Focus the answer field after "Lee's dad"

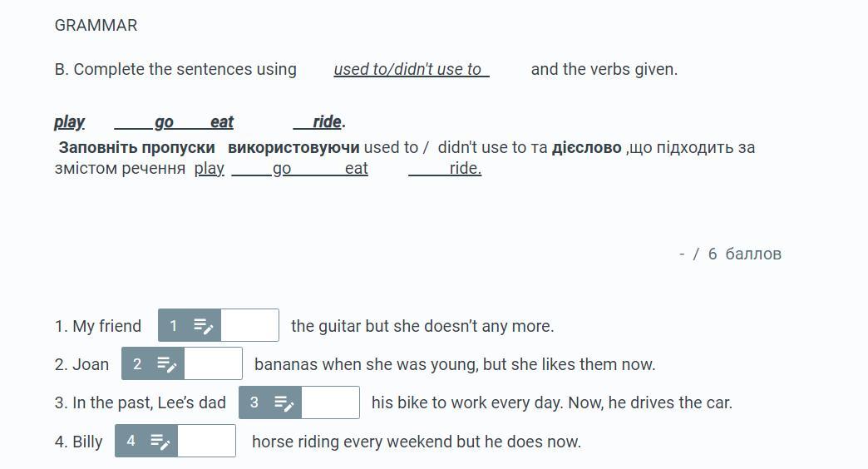pos(330,402)
